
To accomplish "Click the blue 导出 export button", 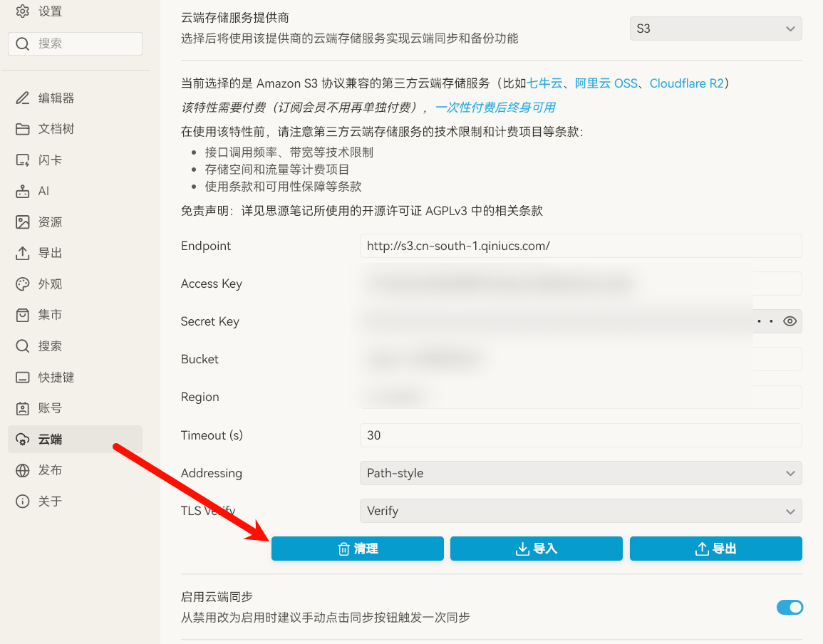I will [x=716, y=549].
